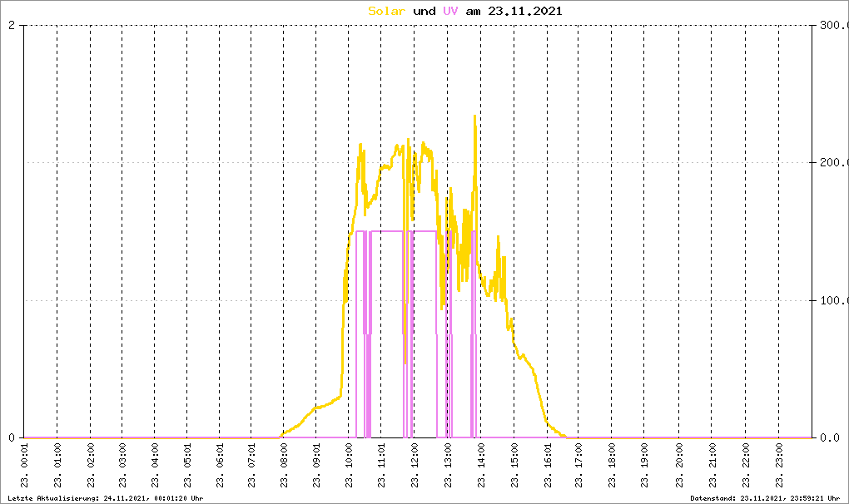
Task: Click the magenta 'UV' word in the chart title
Action: coord(450,11)
